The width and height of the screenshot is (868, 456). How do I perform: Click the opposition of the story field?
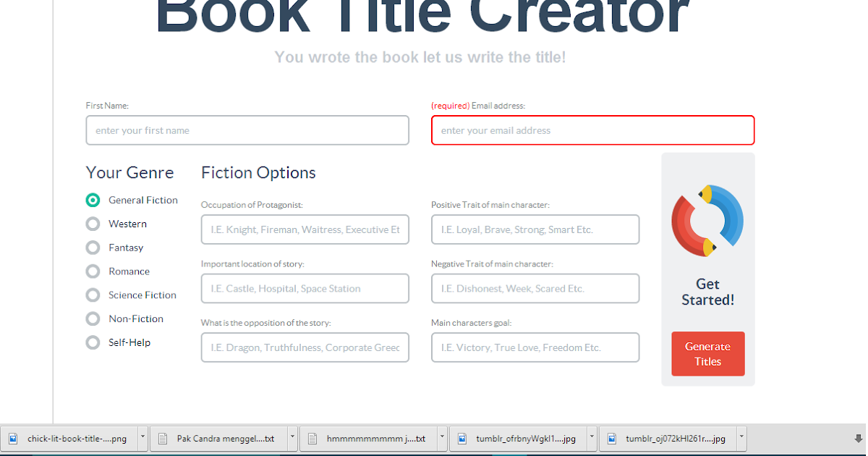coord(305,347)
